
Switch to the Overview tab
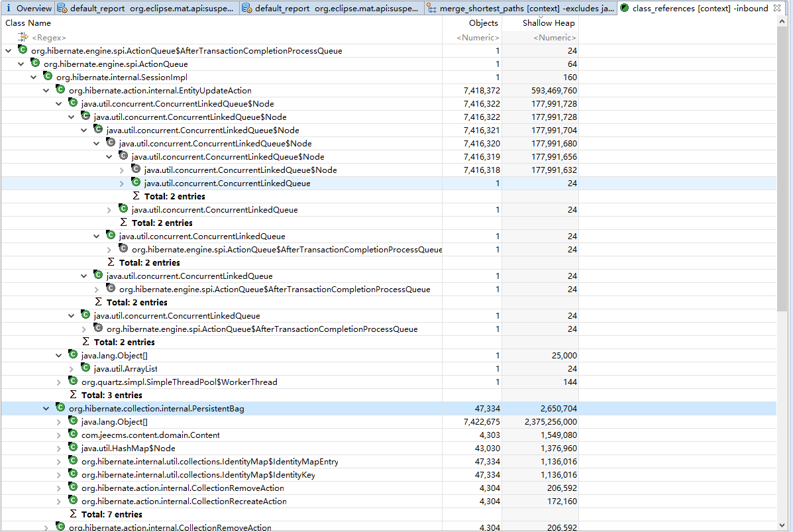click(x=28, y=9)
